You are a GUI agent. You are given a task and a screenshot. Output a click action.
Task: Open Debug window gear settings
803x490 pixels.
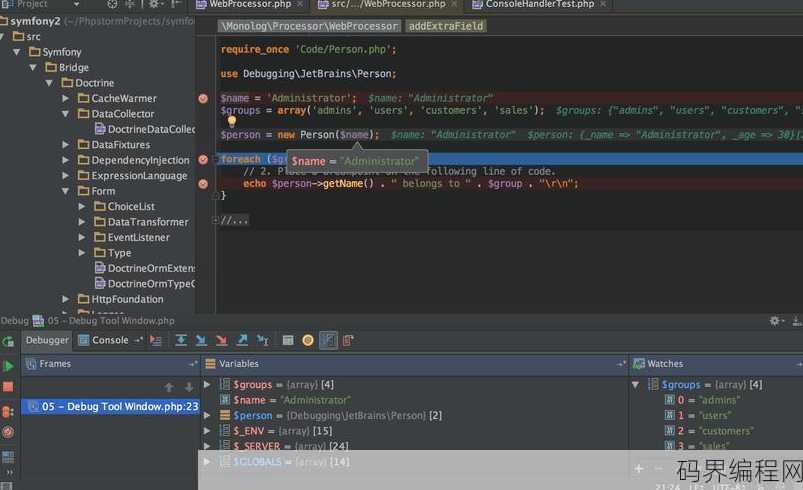coord(776,321)
